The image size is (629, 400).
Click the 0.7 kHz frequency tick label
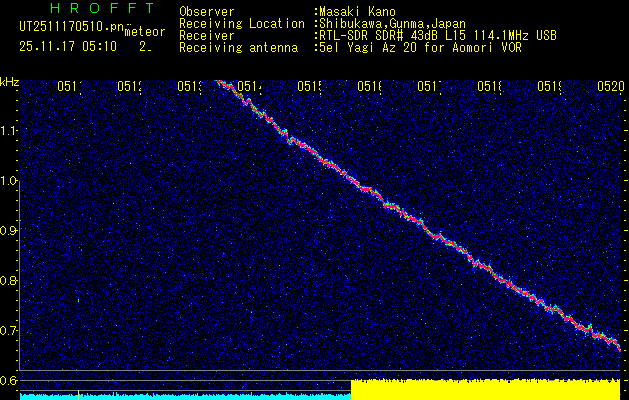[8, 331]
